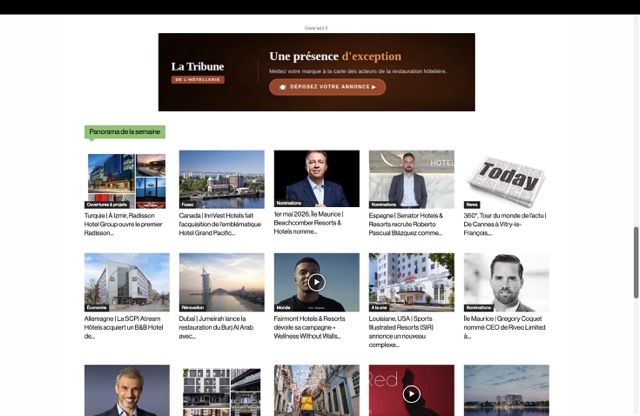Select the 'Panorama de la semaine' label

[124, 132]
